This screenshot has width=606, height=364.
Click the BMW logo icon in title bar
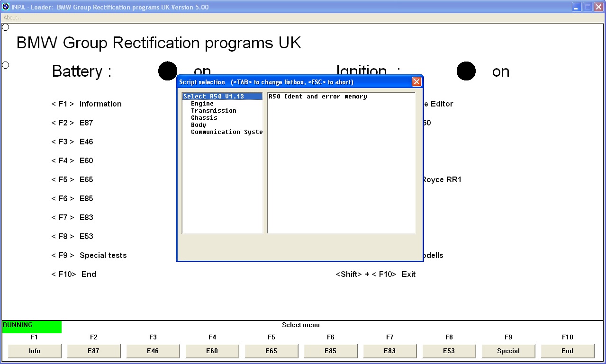tap(6, 7)
